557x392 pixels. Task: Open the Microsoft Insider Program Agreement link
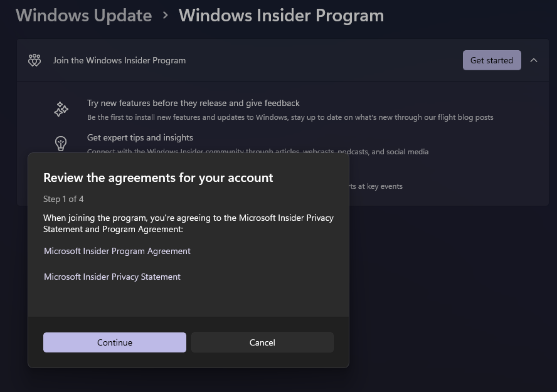(117, 251)
